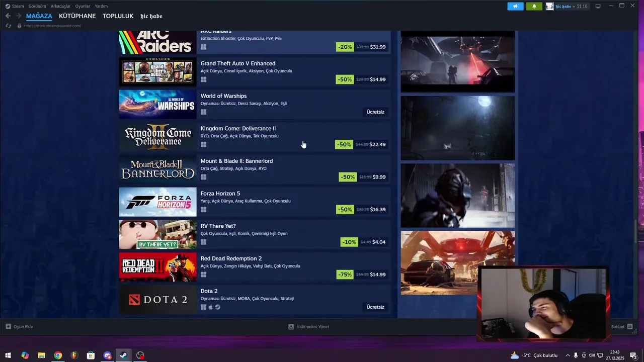Launch Copilot from the taskbar
644x362 pixels.
[x=25, y=355]
